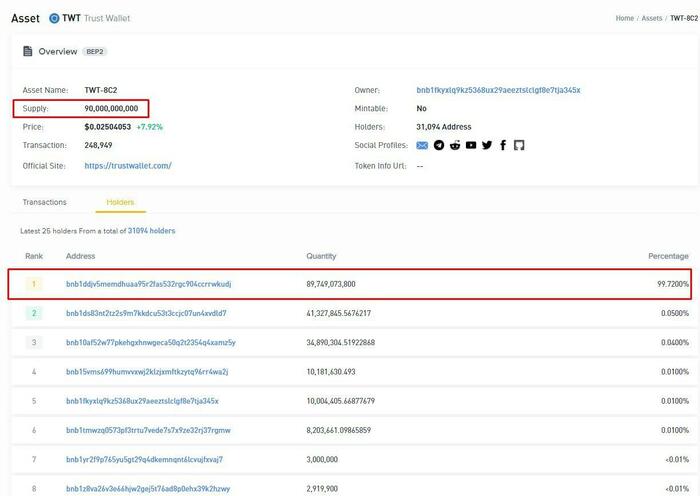The height and width of the screenshot is (496, 700).
Task: Open rank 1 holder address bnb1ddjv5...
Action: pos(149,284)
